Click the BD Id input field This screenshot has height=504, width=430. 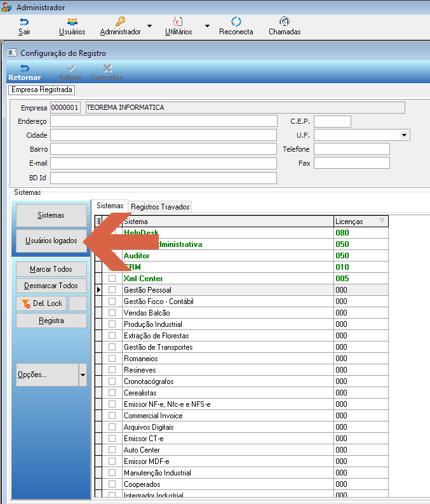pos(164,178)
